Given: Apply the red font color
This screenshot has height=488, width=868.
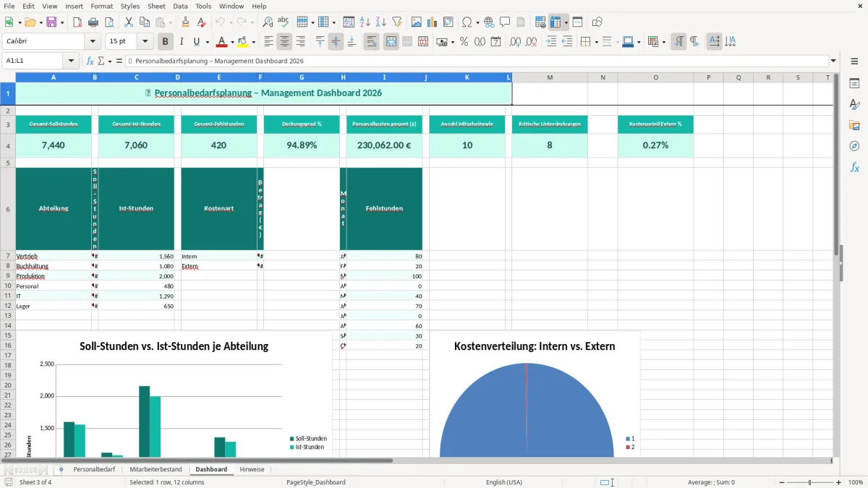Looking at the screenshot, I should [x=223, y=42].
